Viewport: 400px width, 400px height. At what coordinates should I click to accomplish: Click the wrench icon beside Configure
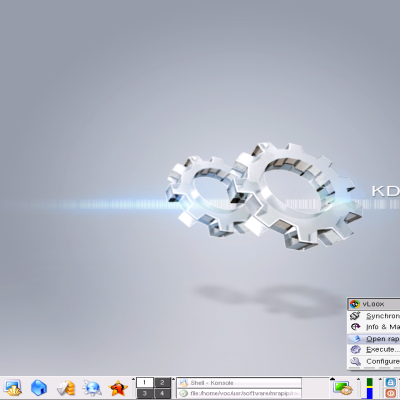click(x=355, y=361)
